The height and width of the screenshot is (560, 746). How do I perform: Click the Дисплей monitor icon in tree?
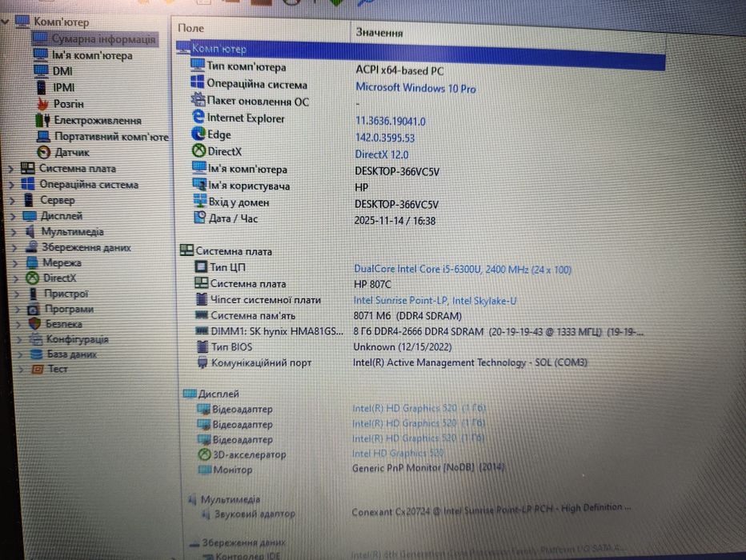(30, 216)
